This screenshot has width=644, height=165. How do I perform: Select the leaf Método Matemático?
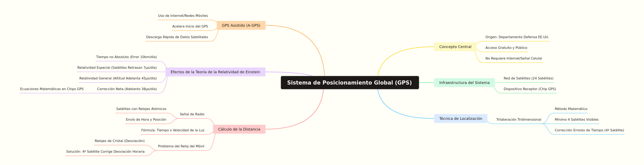coord(571,109)
